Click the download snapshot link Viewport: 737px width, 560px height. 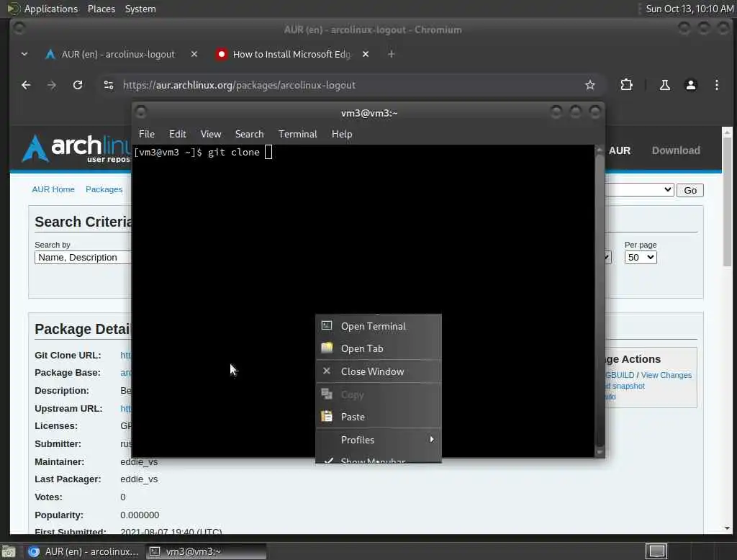625,386
